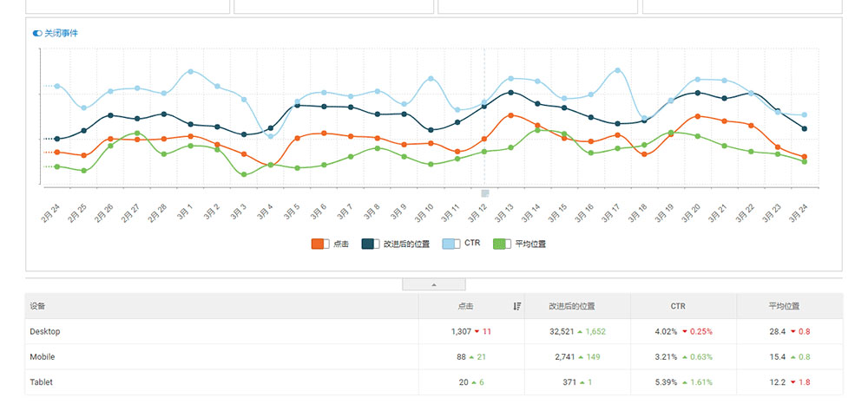This screenshot has height=404, width=868.
Task: Sort table by the CTR column header
Action: tap(682, 306)
